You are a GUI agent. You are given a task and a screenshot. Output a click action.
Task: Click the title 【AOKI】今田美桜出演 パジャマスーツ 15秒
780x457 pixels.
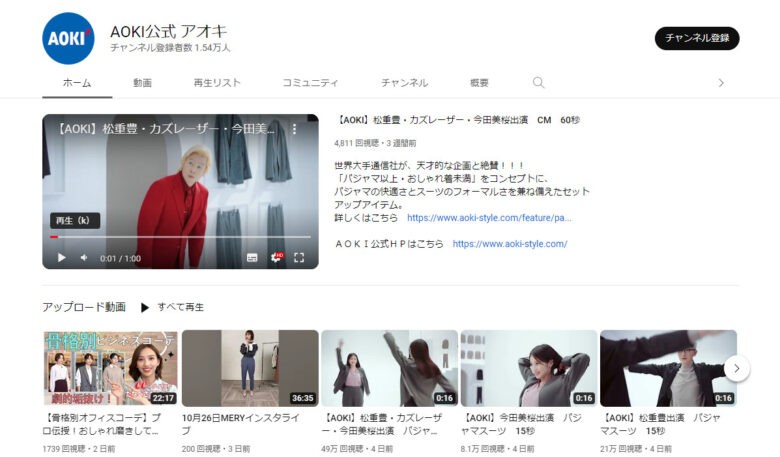521,424
